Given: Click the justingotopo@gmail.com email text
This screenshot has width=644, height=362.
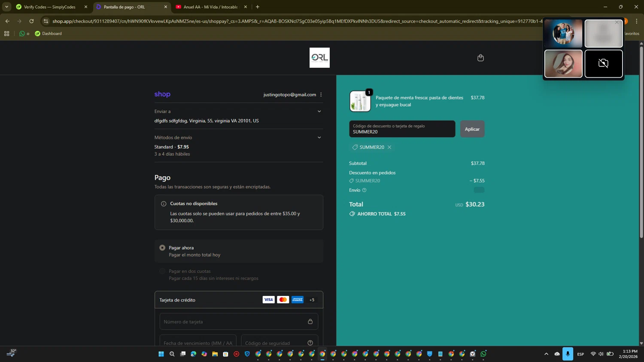Looking at the screenshot, I should (289, 95).
